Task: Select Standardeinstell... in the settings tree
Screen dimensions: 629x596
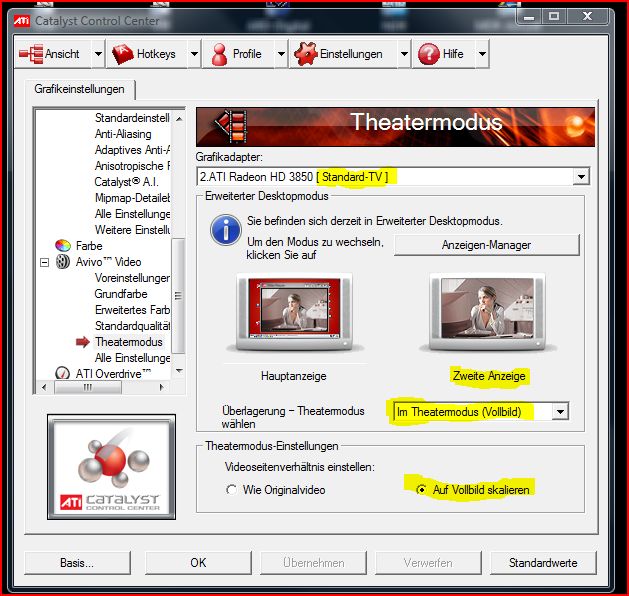Action: click(132, 118)
